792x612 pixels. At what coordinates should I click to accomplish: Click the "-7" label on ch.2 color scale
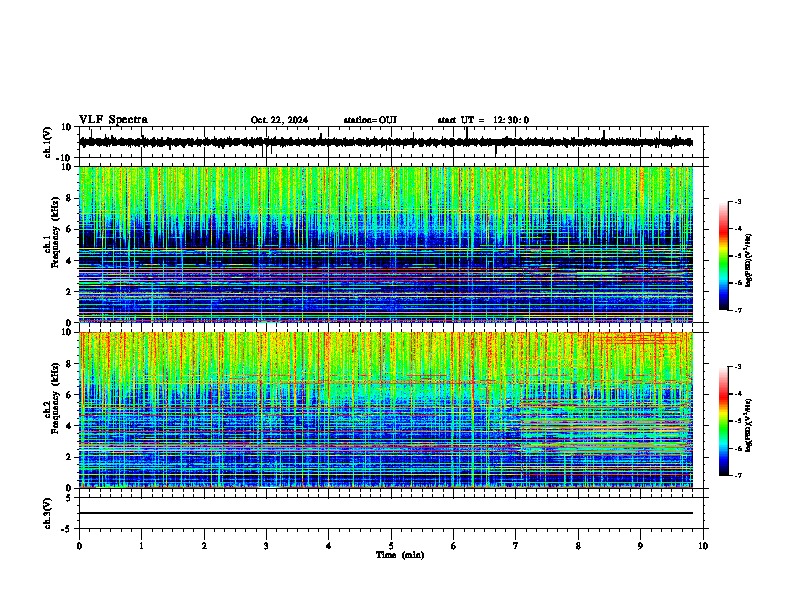point(737,476)
